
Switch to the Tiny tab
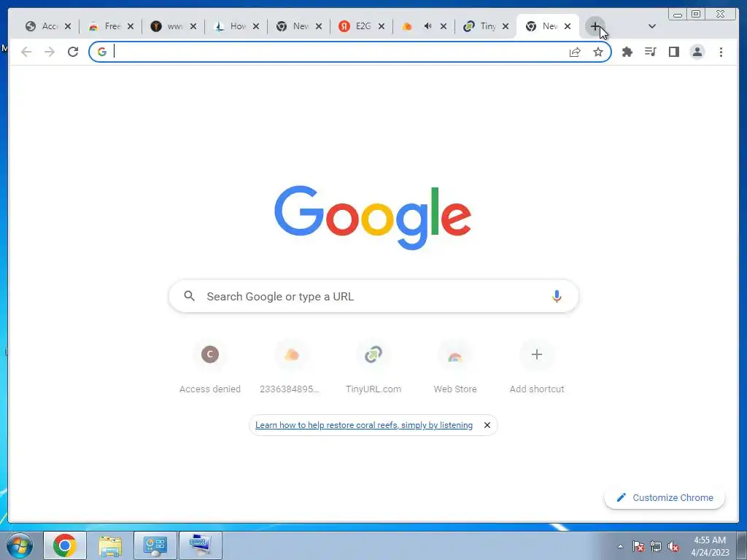click(x=485, y=26)
